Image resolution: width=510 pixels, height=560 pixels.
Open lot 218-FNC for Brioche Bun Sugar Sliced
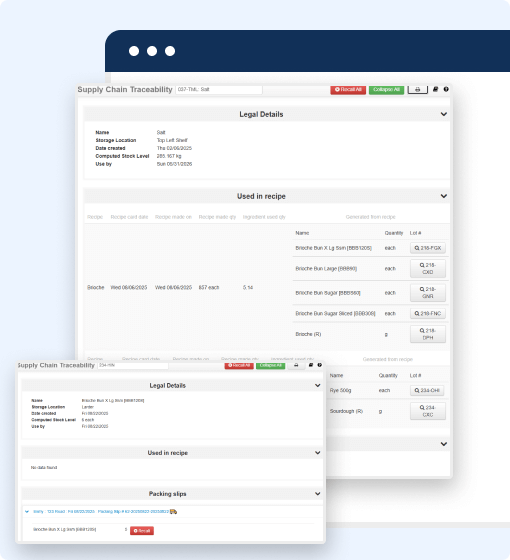428,314
